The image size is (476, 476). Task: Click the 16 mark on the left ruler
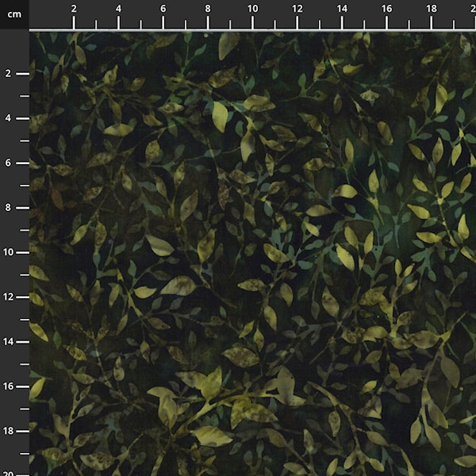pos(8,386)
